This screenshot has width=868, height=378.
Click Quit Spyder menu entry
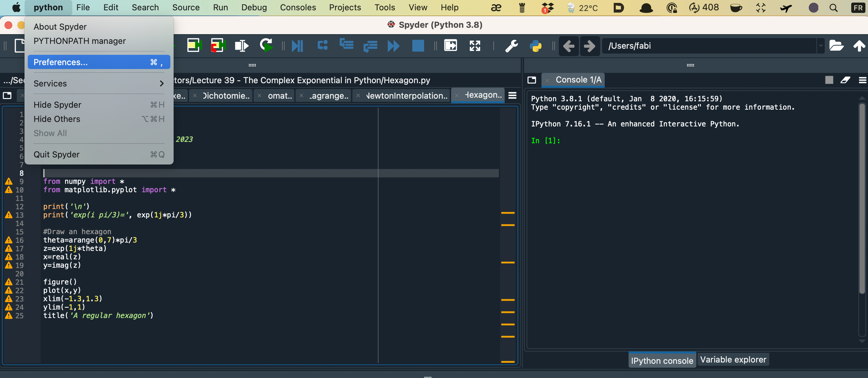click(56, 154)
